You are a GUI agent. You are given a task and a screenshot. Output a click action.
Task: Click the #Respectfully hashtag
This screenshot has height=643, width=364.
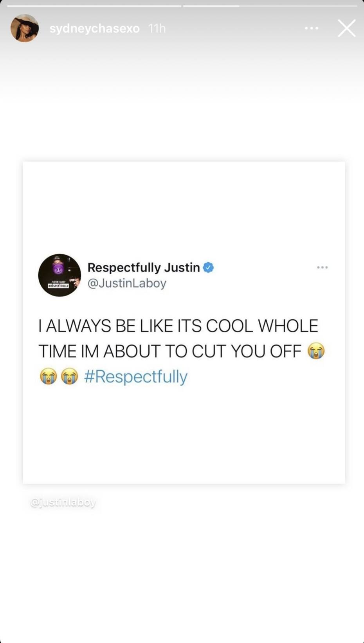coord(136,377)
